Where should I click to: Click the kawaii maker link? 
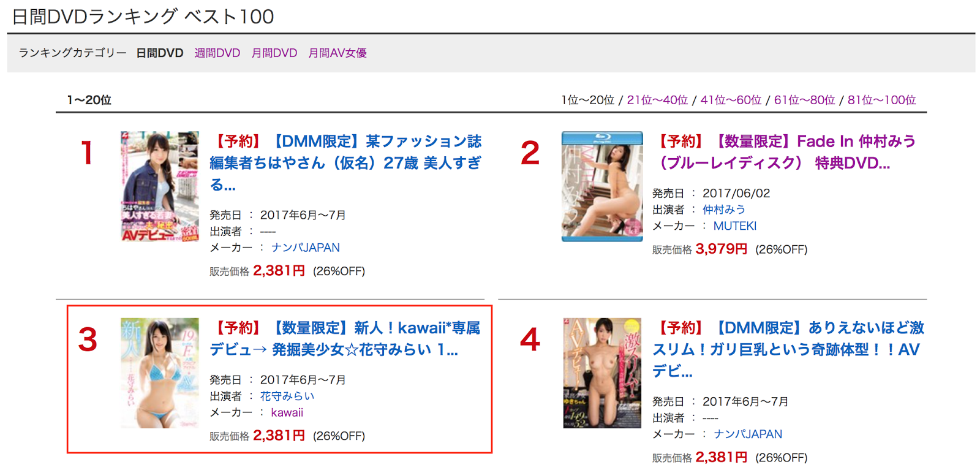(287, 412)
